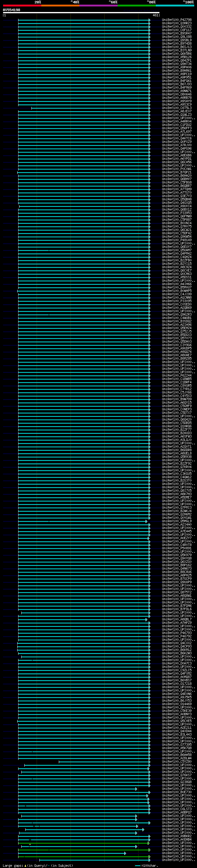Select label UniRef100_Q6Q420
Image resolution: width=197 pixels, height=868 pixels.
pos(177,419)
